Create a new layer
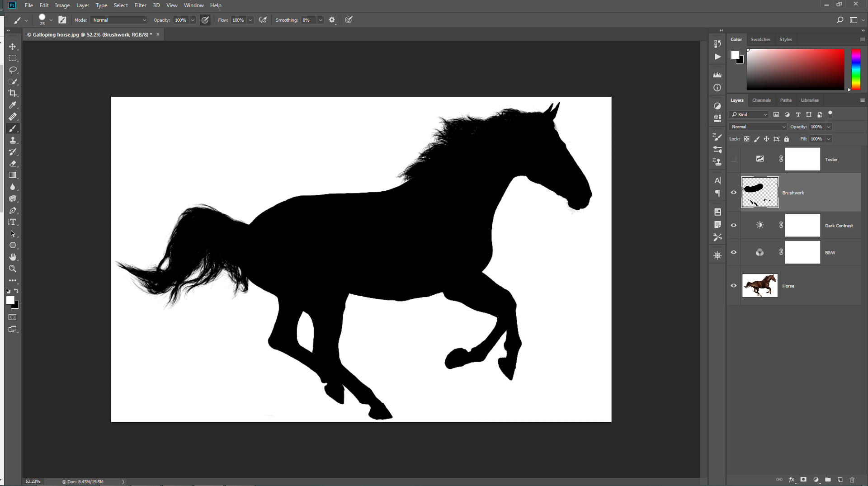The image size is (868, 486). tap(840, 480)
